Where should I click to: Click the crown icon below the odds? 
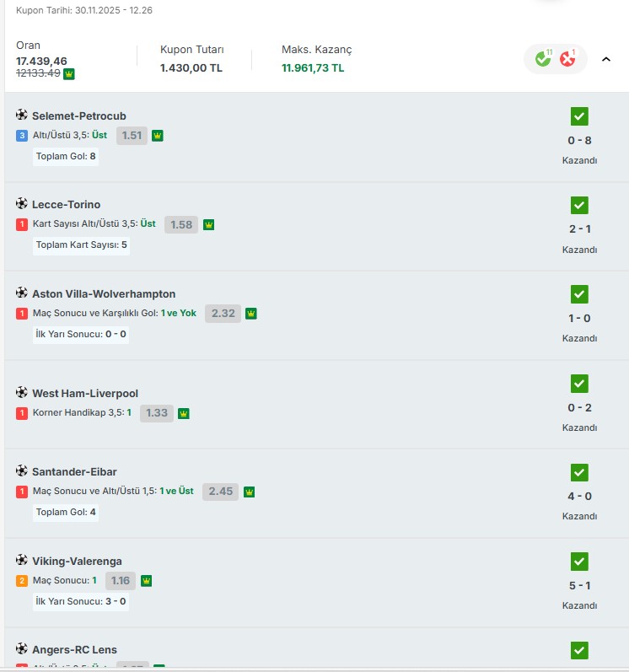69,73
